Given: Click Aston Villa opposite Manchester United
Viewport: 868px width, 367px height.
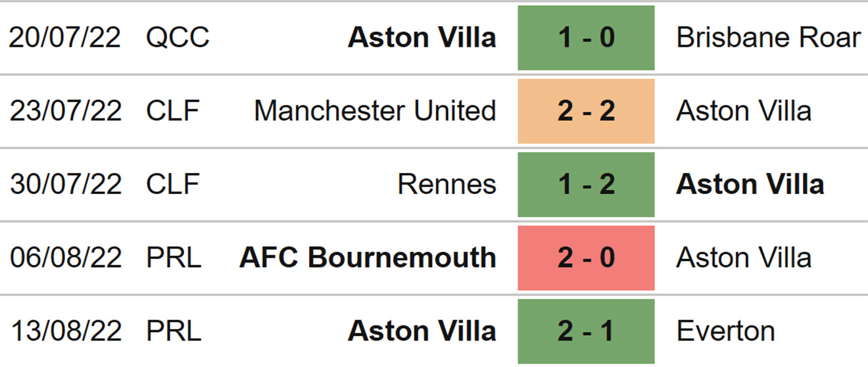Looking at the screenshot, I should click(x=744, y=111).
